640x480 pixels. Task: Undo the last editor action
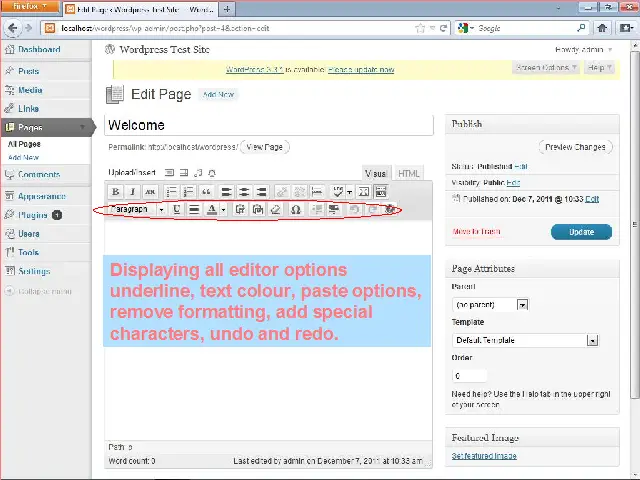354,209
